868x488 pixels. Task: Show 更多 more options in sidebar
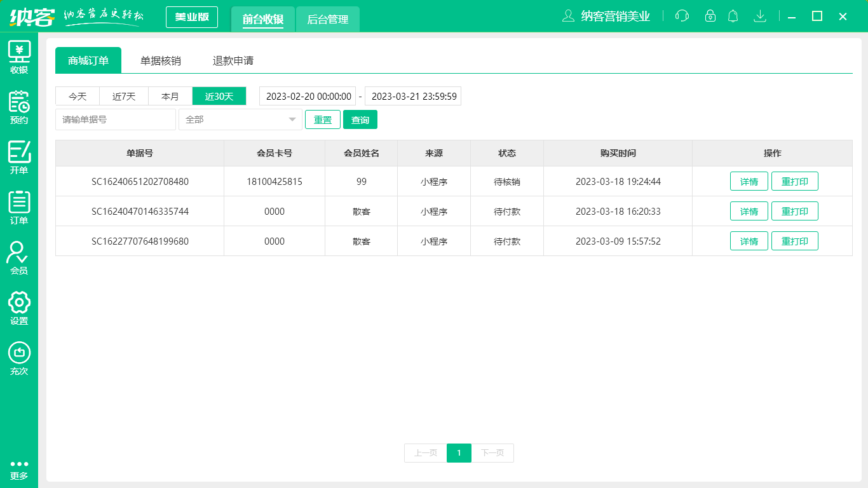click(19, 470)
